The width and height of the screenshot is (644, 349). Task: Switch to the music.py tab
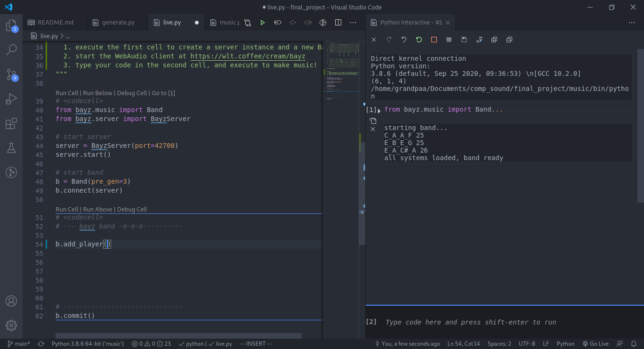(224, 23)
